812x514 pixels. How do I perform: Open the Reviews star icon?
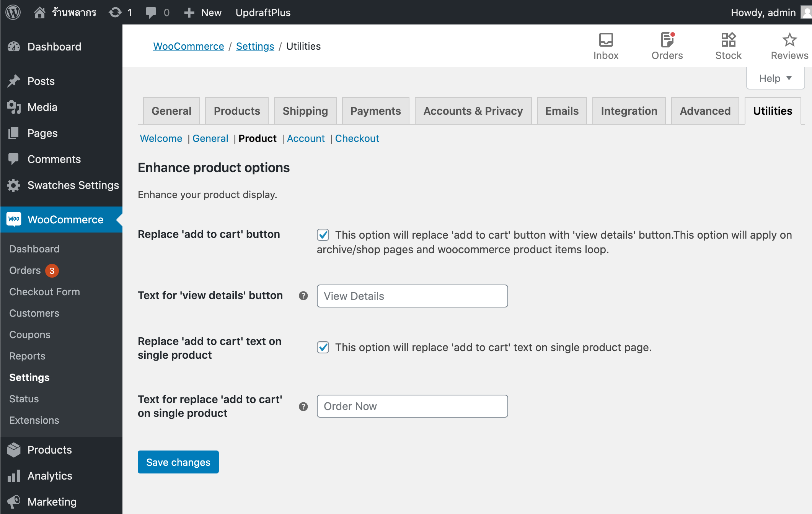(789, 39)
